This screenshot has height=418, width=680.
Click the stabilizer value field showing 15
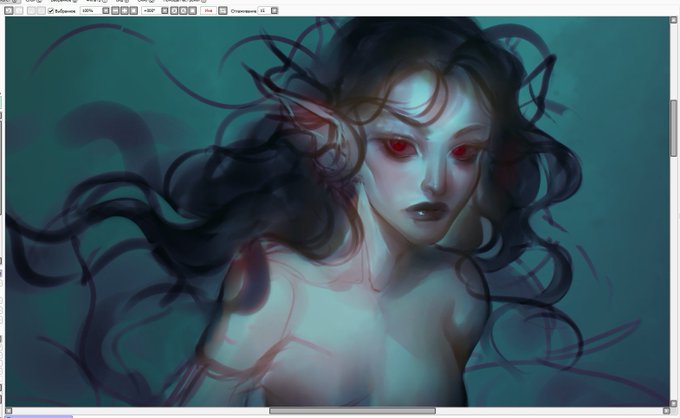264,11
